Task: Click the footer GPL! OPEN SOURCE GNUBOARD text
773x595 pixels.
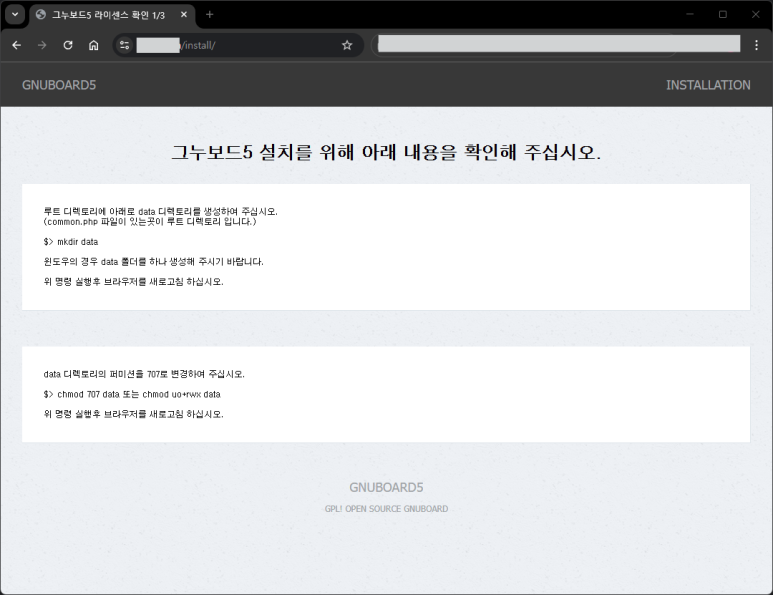Action: click(x=386, y=509)
